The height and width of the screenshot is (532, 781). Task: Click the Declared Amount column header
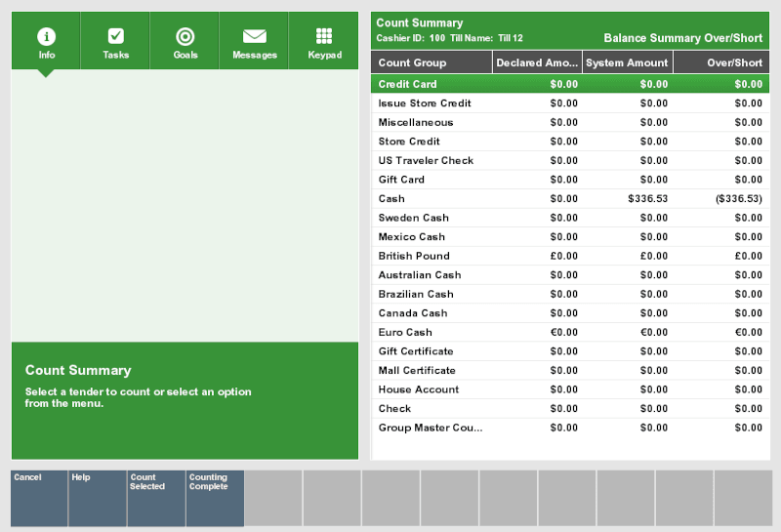(537, 62)
